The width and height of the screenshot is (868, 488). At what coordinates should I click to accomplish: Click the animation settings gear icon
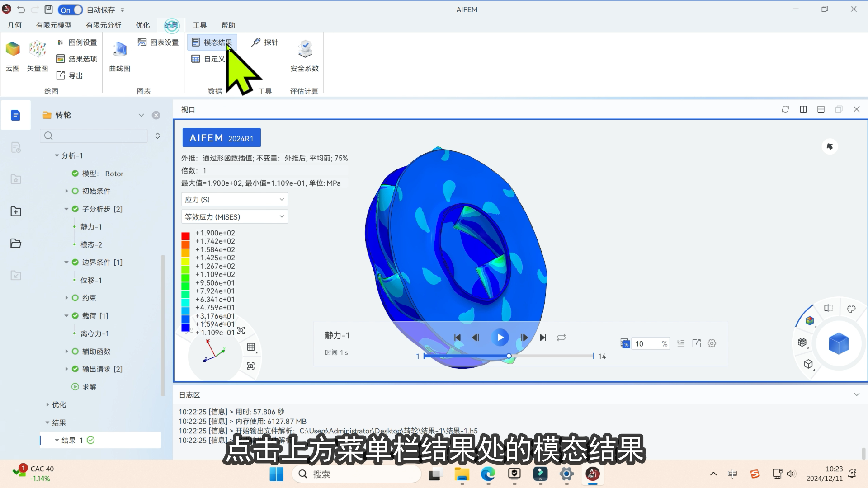pyautogui.click(x=712, y=343)
